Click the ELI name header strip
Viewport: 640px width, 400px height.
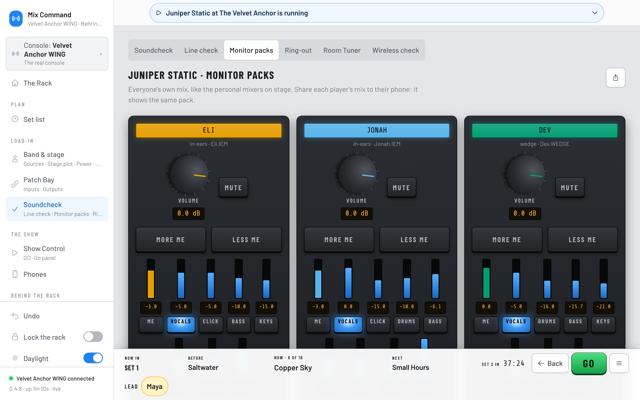point(209,130)
